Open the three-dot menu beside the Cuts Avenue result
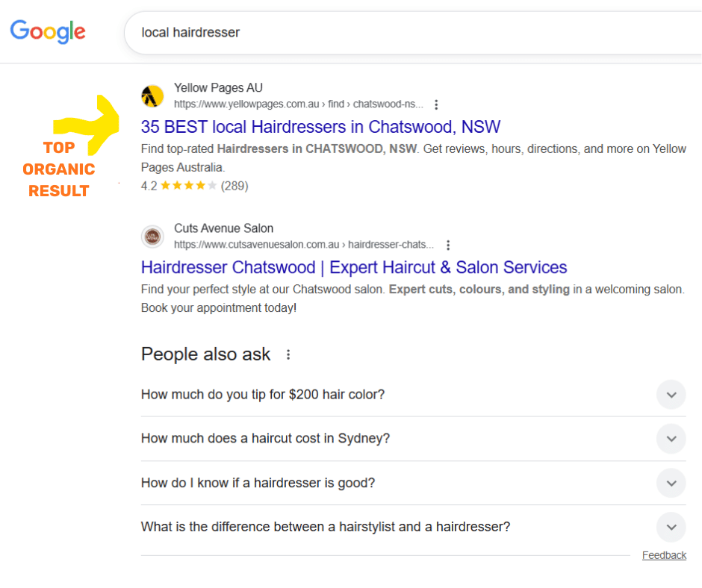The width and height of the screenshot is (702, 588). coord(448,245)
